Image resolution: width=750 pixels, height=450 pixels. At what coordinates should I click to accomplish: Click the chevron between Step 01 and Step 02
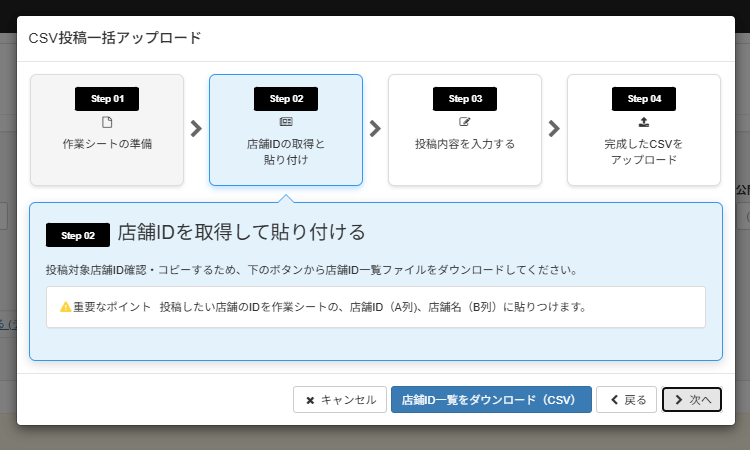196,129
